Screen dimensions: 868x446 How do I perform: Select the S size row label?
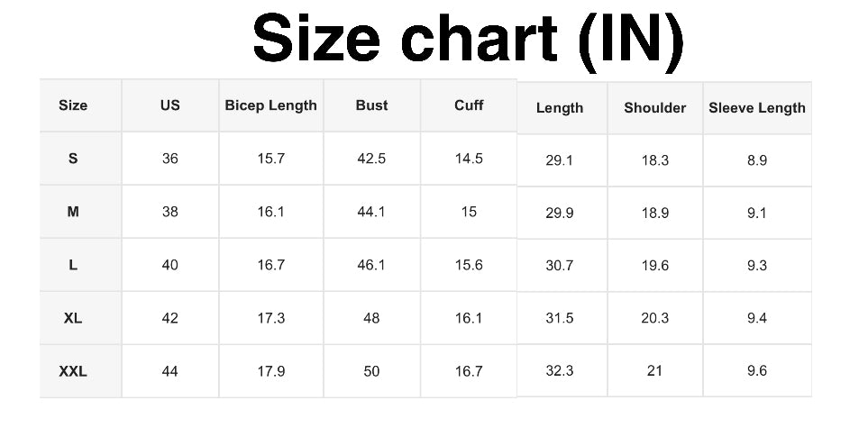pyautogui.click(x=73, y=159)
